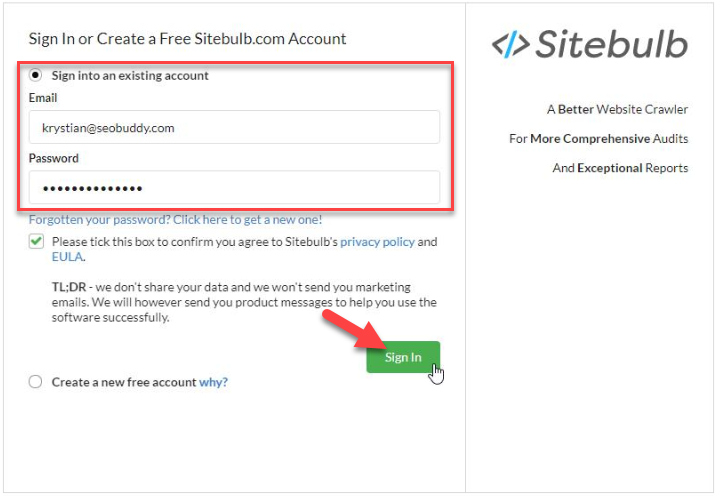Select the 'Sign into an existing account' radio button
The image size is (718, 497).
[35, 75]
